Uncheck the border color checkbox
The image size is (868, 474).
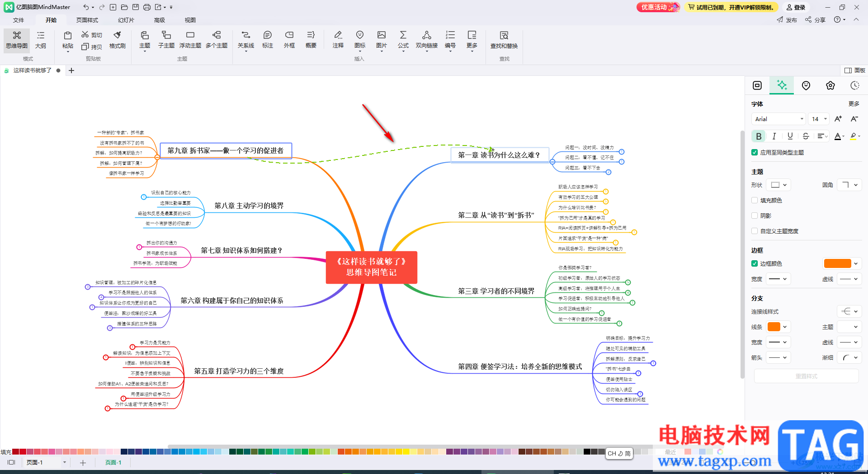click(x=755, y=263)
